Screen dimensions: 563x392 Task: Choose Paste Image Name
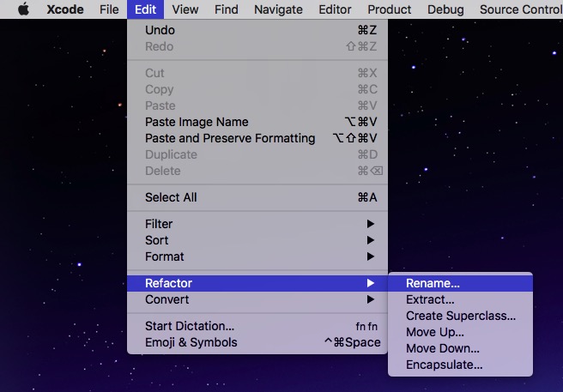click(257, 122)
